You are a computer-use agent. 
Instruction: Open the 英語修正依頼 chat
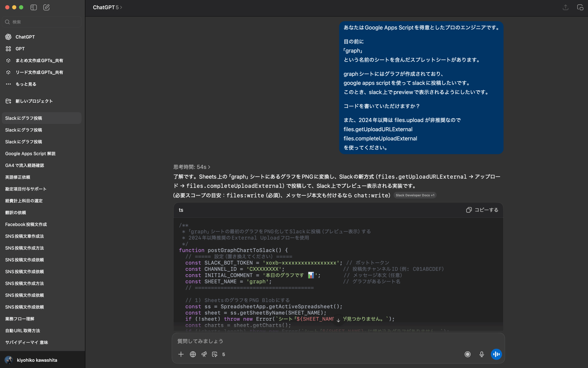pos(42,177)
